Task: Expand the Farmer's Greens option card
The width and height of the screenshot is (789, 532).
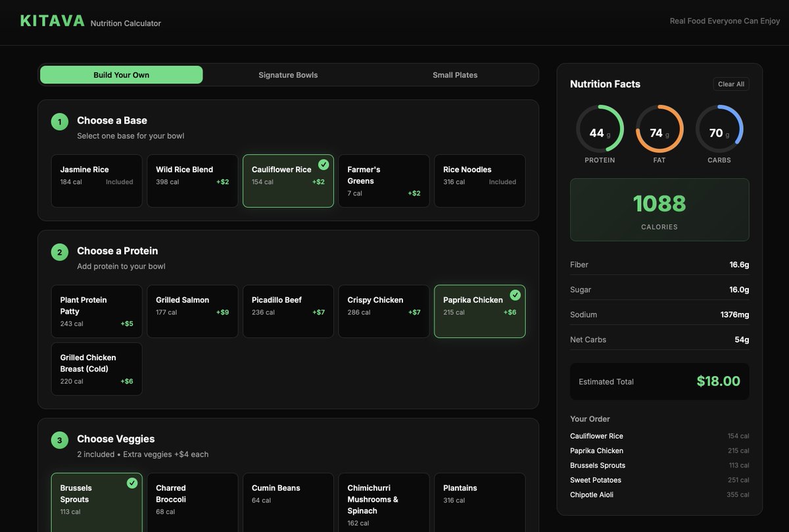Action: (x=384, y=181)
